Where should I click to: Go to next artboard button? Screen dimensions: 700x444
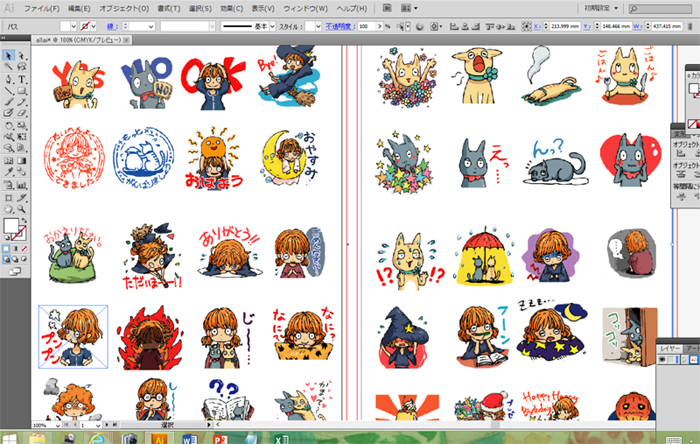coord(106,425)
